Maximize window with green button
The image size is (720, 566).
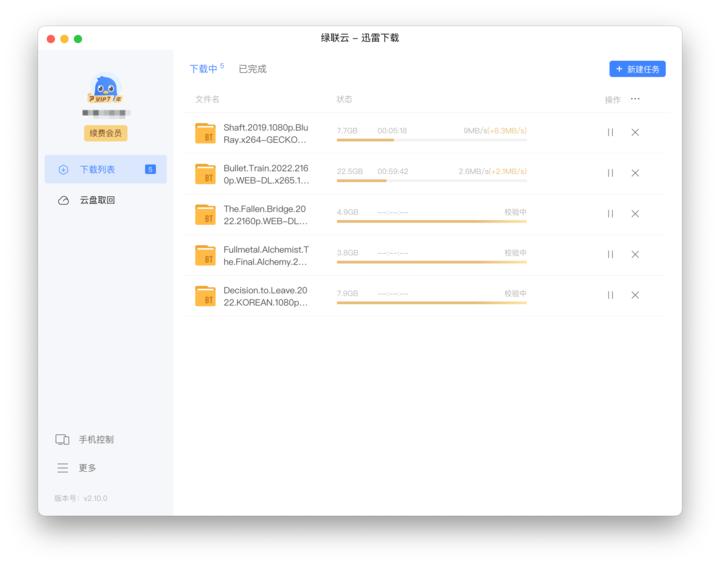(x=78, y=39)
